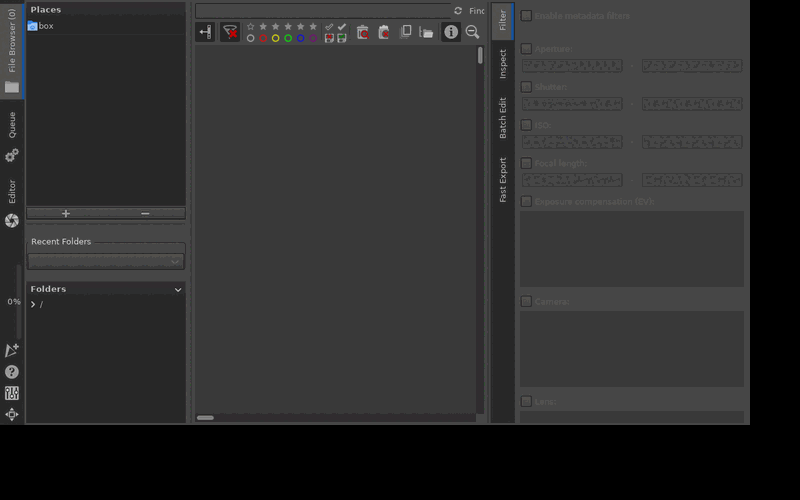The image size is (800, 500).
Task: Filter by three-star rating
Action: pyautogui.click(x=288, y=27)
